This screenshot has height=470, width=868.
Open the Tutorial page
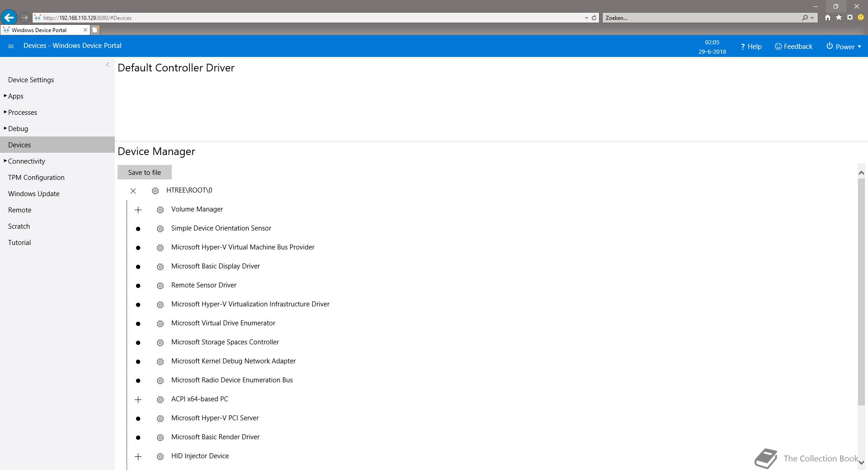point(19,242)
